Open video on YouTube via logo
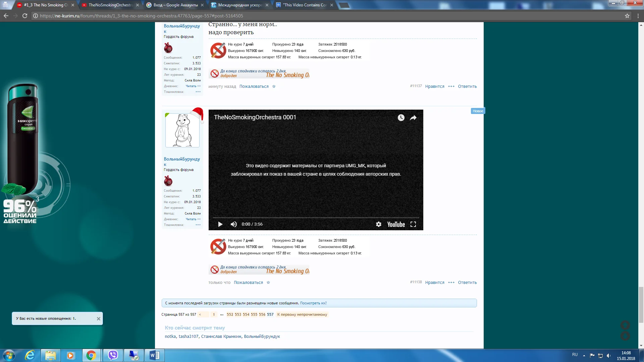 [x=396, y=224]
